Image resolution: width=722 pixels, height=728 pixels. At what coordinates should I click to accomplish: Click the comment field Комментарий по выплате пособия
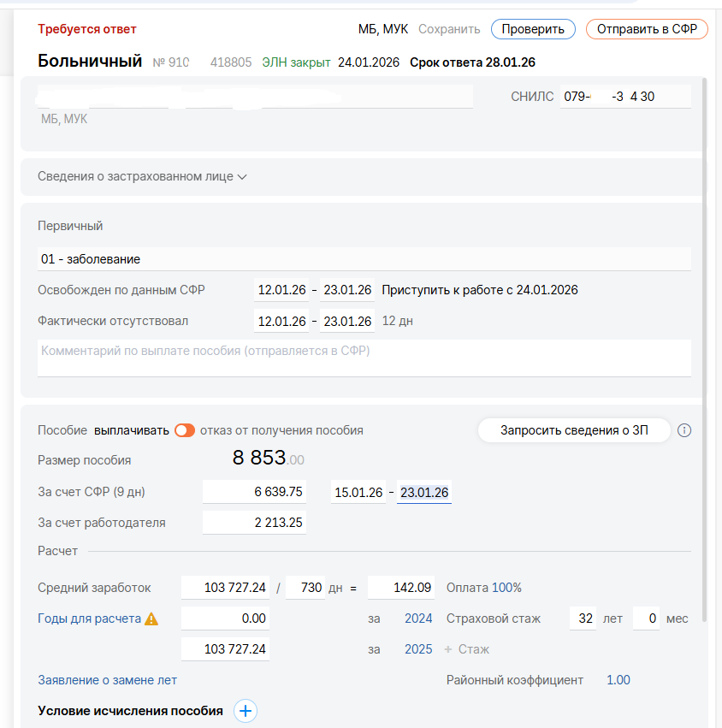[364, 358]
